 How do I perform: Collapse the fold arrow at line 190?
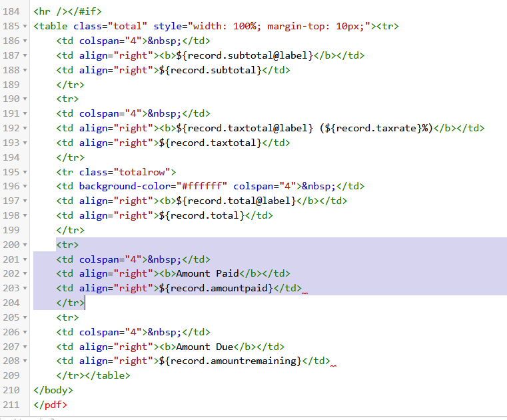[x=25, y=99]
